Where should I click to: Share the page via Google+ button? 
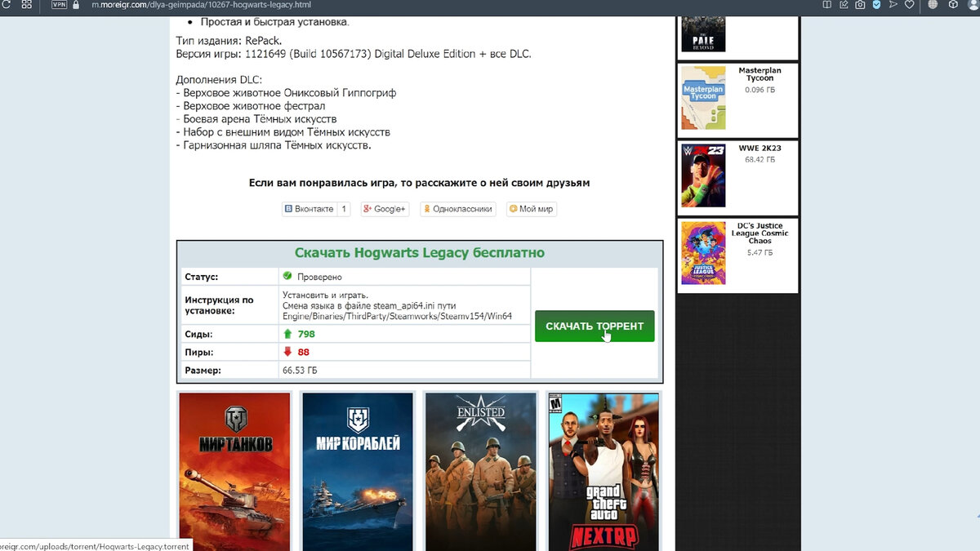(384, 209)
